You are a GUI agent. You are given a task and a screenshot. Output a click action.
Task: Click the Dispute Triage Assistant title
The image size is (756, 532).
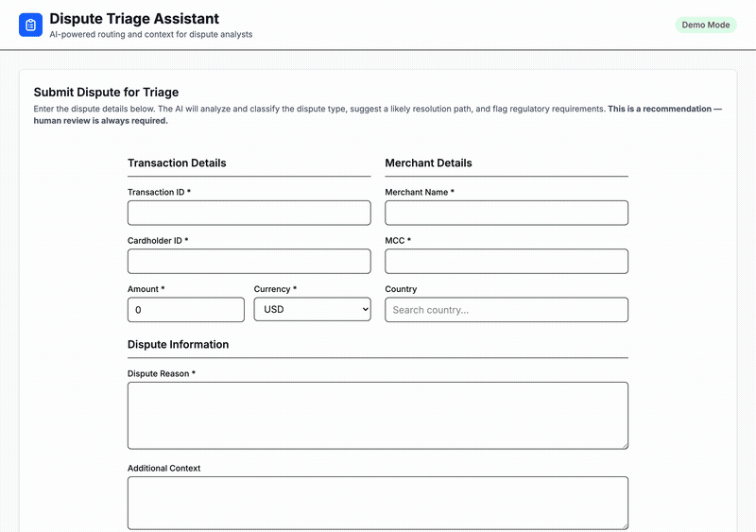134,18
